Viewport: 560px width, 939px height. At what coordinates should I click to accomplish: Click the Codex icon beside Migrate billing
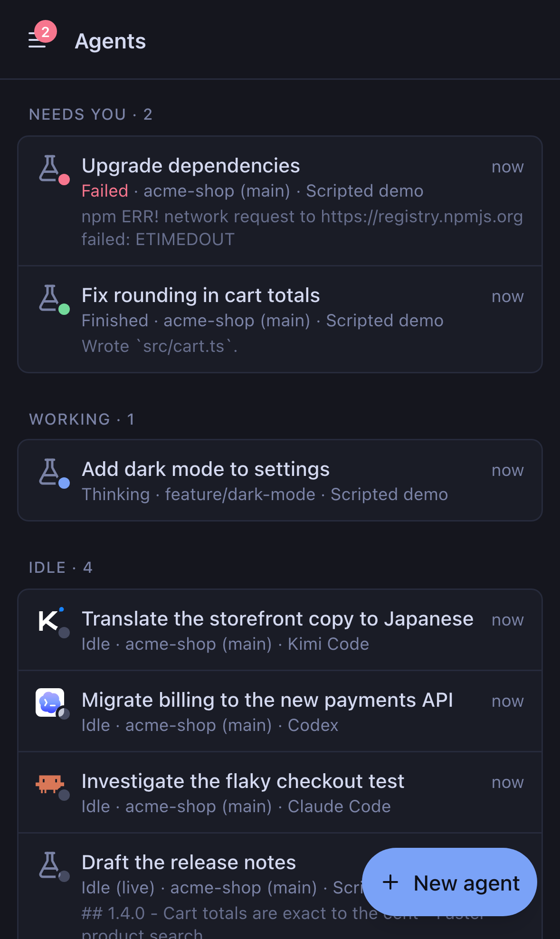click(x=50, y=702)
